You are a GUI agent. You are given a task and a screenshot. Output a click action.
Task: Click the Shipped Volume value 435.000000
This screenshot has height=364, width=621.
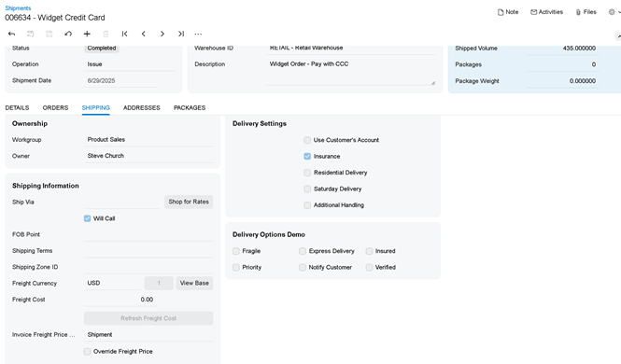point(579,49)
